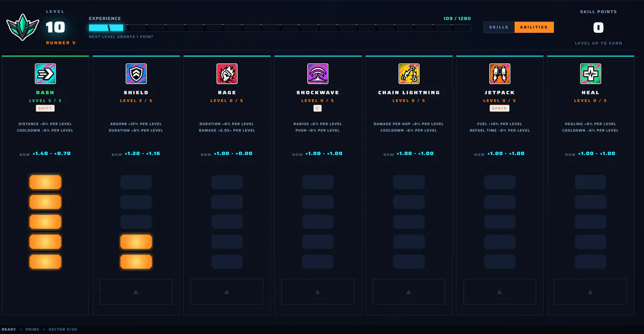The height and width of the screenshot is (334, 644).
Task: Click the SPACE key badge under Jetpack
Action: click(x=500, y=108)
